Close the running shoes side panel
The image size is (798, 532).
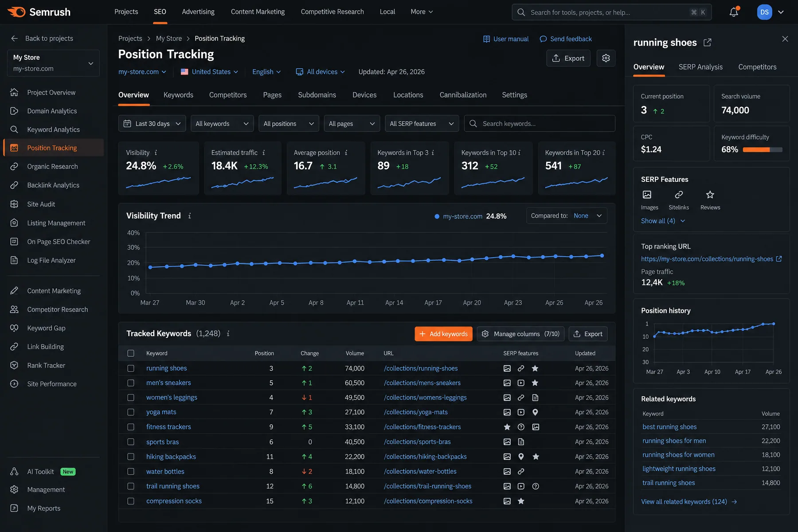[x=785, y=39]
